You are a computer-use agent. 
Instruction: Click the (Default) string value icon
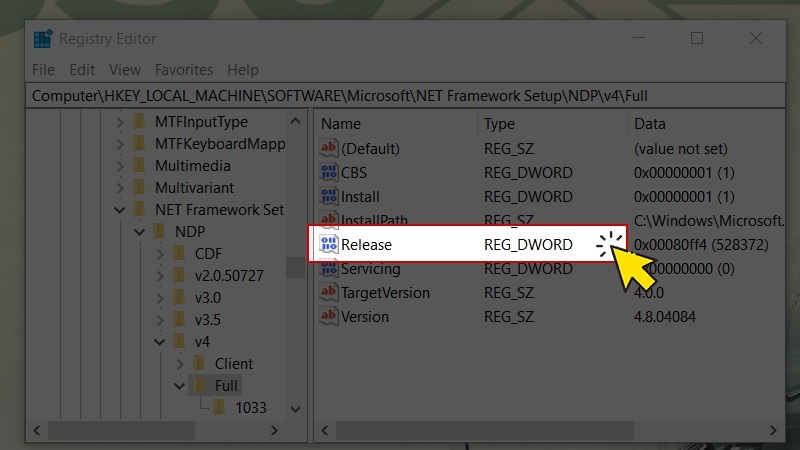point(329,148)
